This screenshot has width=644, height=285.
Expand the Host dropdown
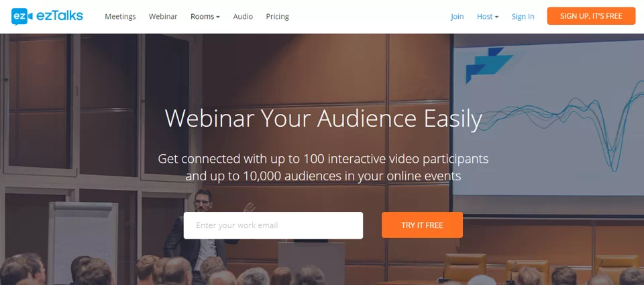pyautogui.click(x=484, y=17)
